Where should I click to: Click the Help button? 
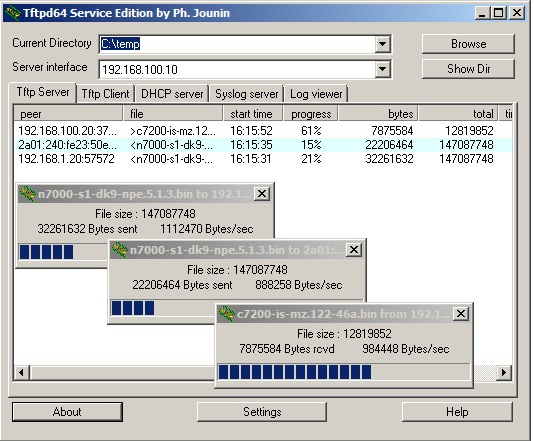pyautogui.click(x=457, y=412)
